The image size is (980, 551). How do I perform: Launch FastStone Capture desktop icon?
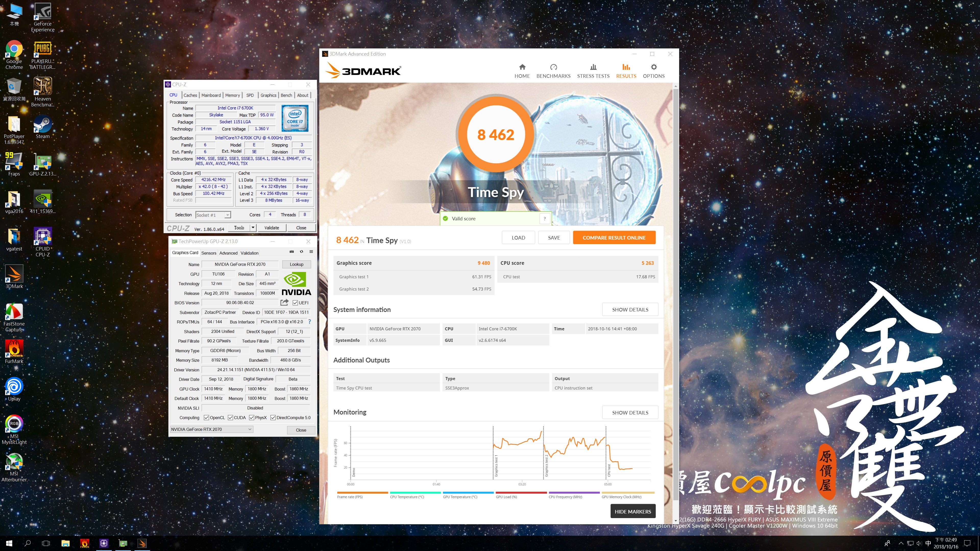(14, 318)
